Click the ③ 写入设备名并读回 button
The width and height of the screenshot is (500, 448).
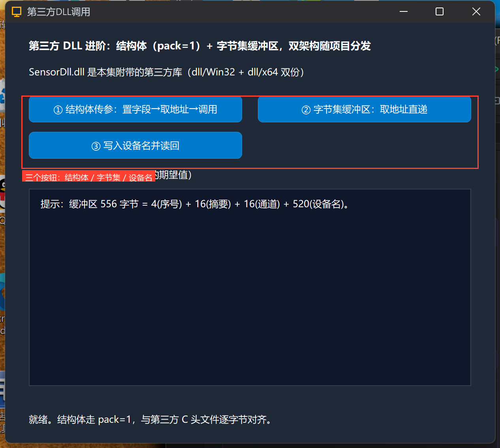tap(135, 145)
